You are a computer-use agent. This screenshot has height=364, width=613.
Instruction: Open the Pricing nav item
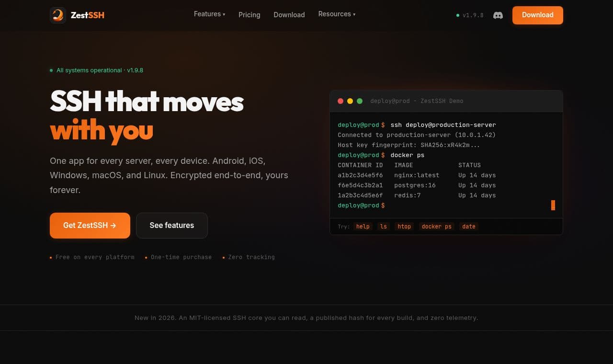(250, 15)
